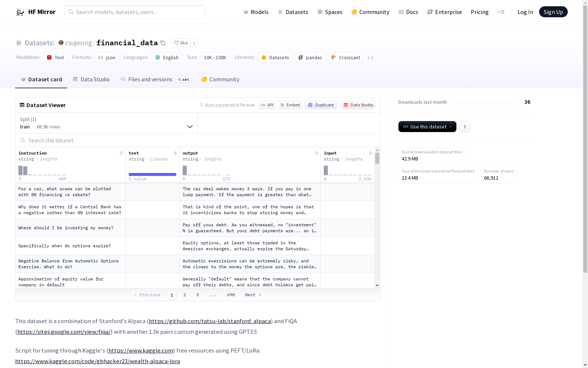The width and height of the screenshot is (588, 368).
Task: Click the csujeong user avatar
Action: pyautogui.click(x=61, y=43)
